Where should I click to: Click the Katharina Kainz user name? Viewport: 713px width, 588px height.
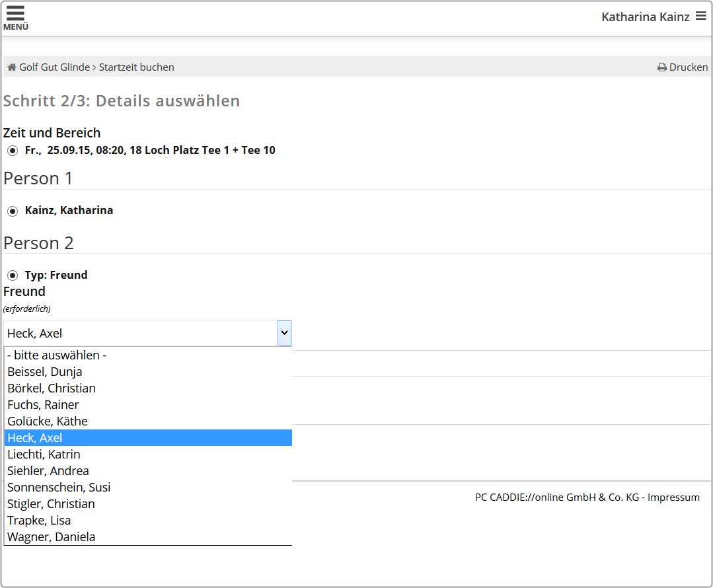(645, 17)
